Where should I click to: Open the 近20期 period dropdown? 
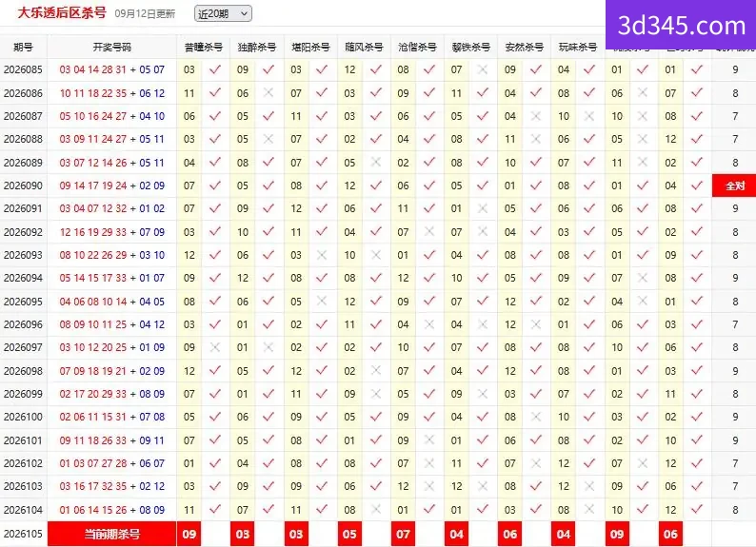pos(223,13)
